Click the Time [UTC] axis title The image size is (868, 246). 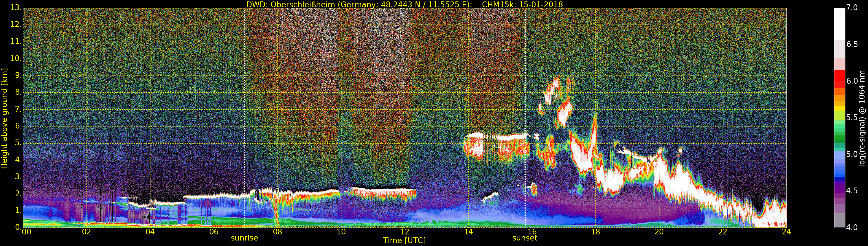404,241
